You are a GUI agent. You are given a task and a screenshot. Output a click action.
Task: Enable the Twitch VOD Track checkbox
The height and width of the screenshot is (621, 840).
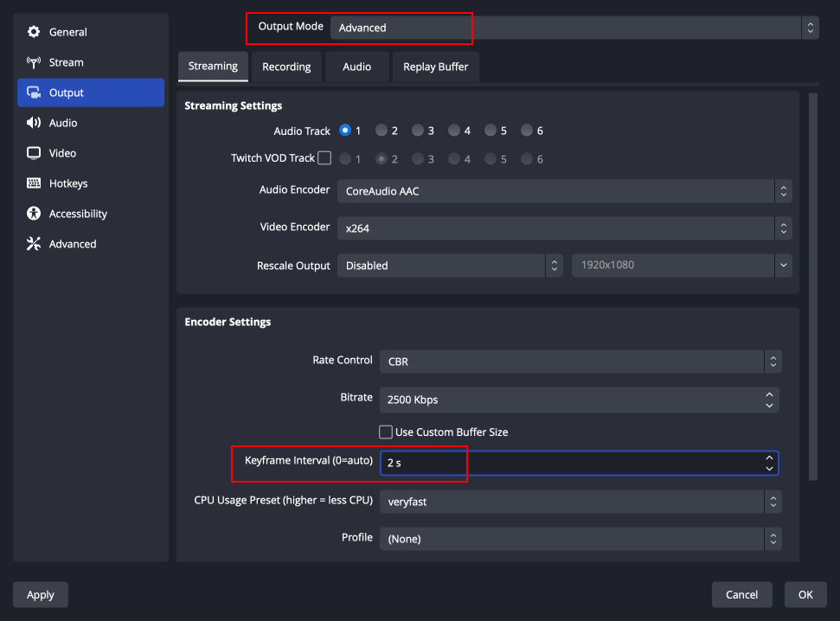point(324,158)
